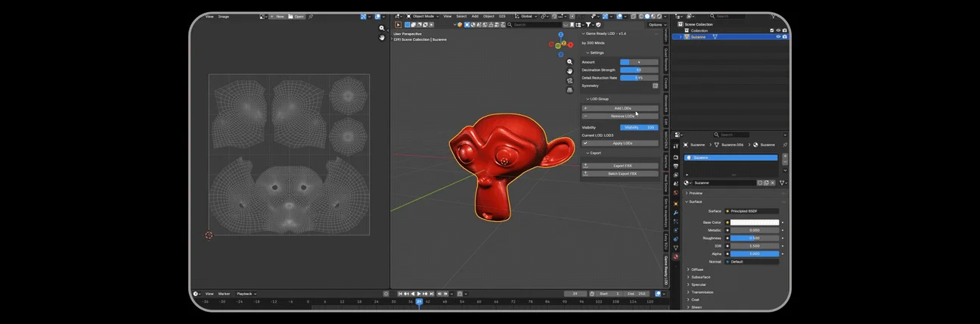Collapse the Settings section

coord(596,53)
